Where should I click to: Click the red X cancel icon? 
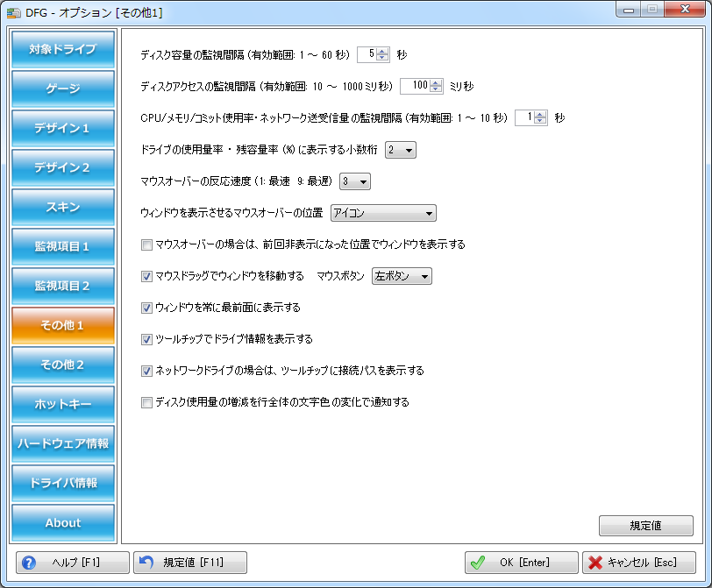pos(595,563)
